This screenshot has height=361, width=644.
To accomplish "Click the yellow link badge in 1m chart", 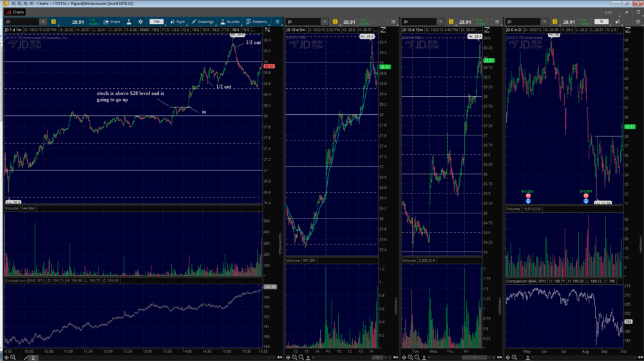I will [53, 22].
